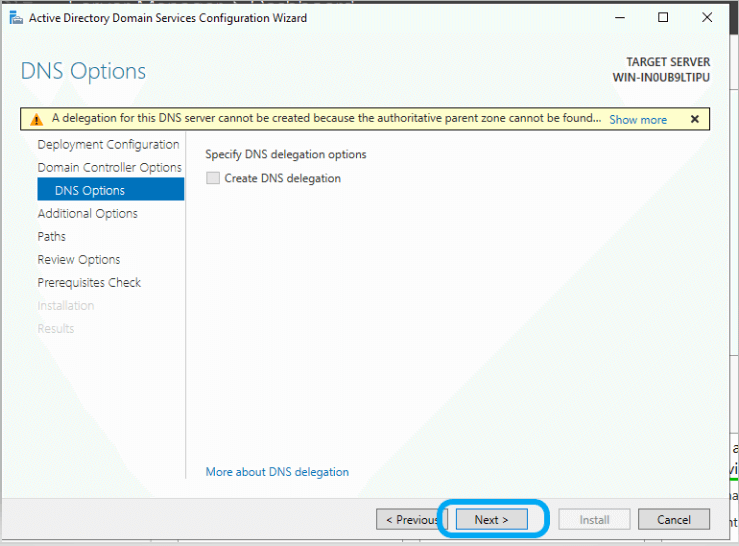The width and height of the screenshot is (739, 546).
Task: Open the More about DNS delegation link
Action: point(277,472)
